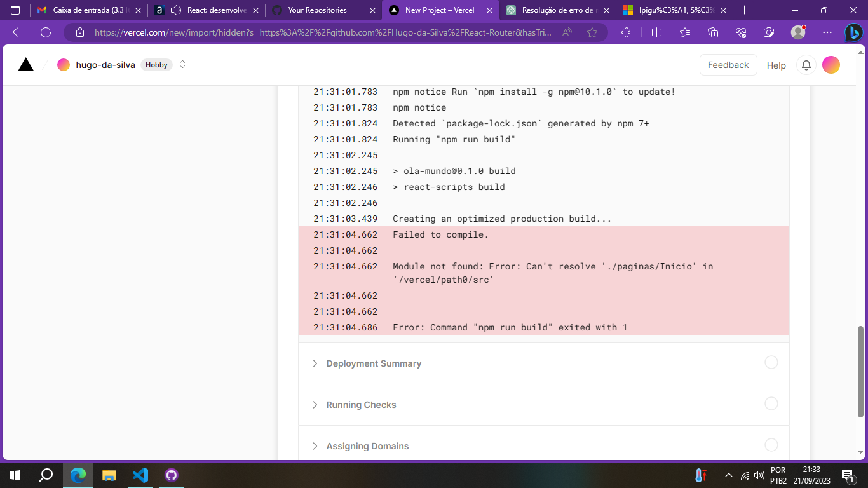Viewport: 868px width, 488px height.
Task: Switch to the React: desenvolve tab
Action: [x=206, y=10]
